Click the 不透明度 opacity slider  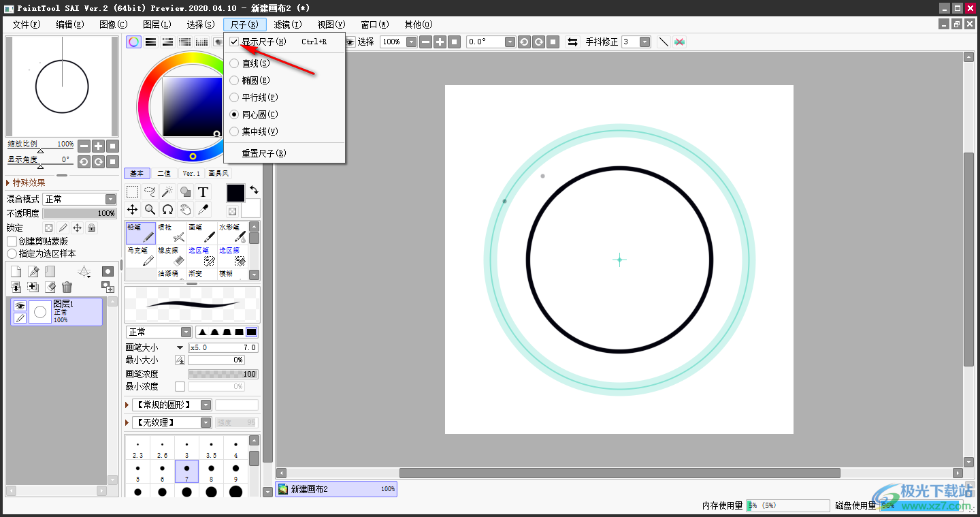[x=80, y=213]
